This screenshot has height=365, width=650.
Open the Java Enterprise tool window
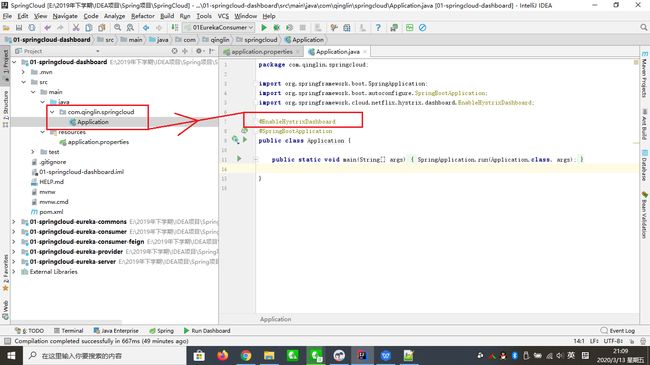click(116, 331)
